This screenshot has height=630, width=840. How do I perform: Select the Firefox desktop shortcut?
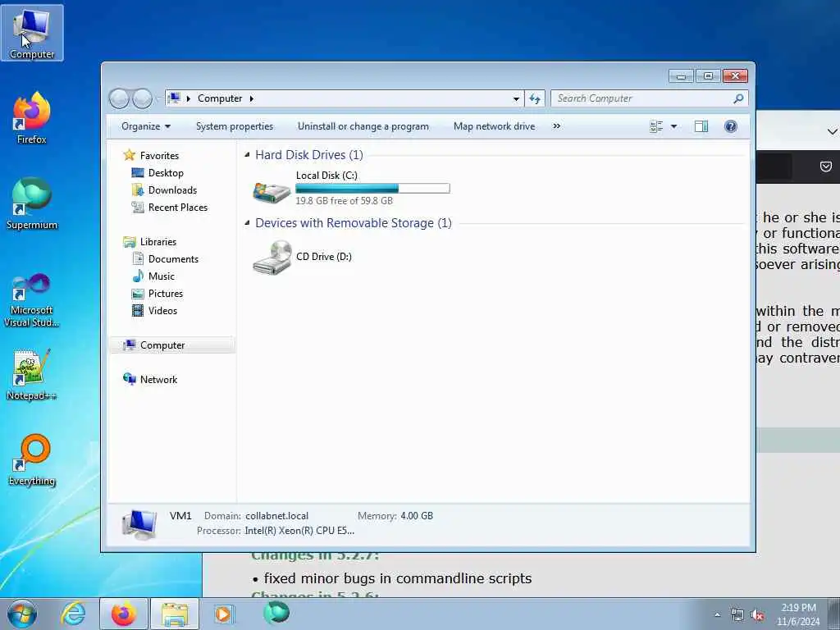tap(32, 118)
